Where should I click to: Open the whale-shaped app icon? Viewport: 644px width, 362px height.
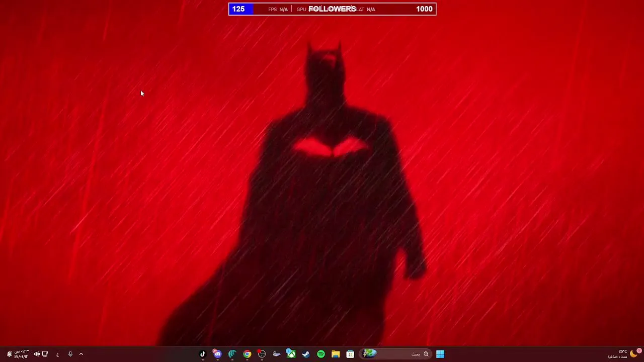[276, 354]
